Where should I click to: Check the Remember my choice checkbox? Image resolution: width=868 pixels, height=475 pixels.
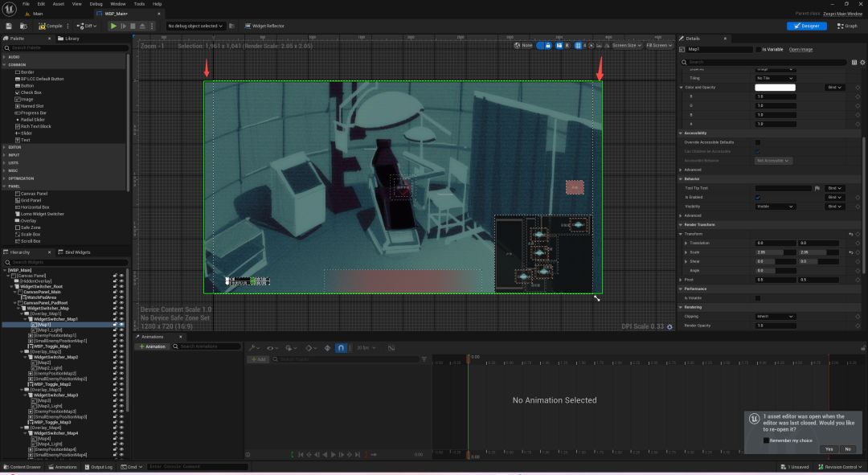click(x=766, y=440)
